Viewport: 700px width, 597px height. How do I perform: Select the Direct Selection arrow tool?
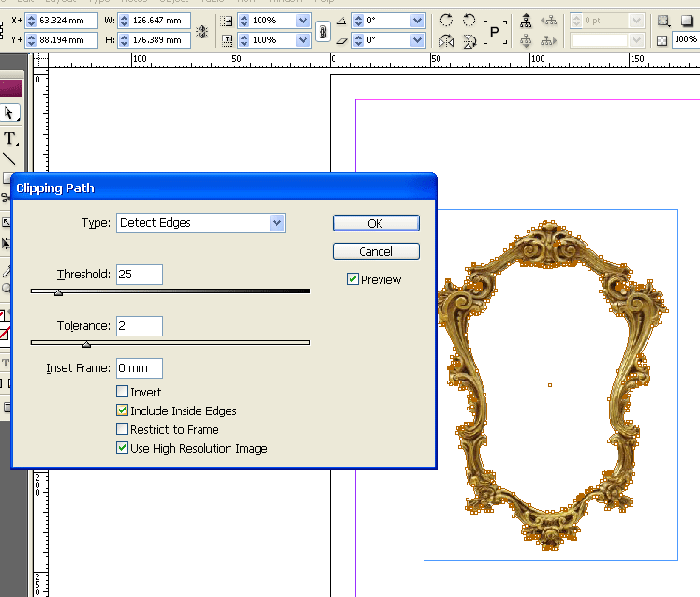pos(9,112)
